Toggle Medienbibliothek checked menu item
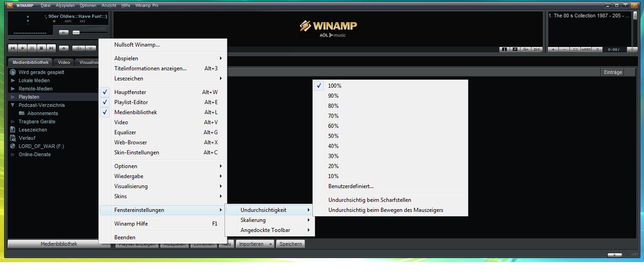Viewport: 644px width, 274px height. [163, 112]
